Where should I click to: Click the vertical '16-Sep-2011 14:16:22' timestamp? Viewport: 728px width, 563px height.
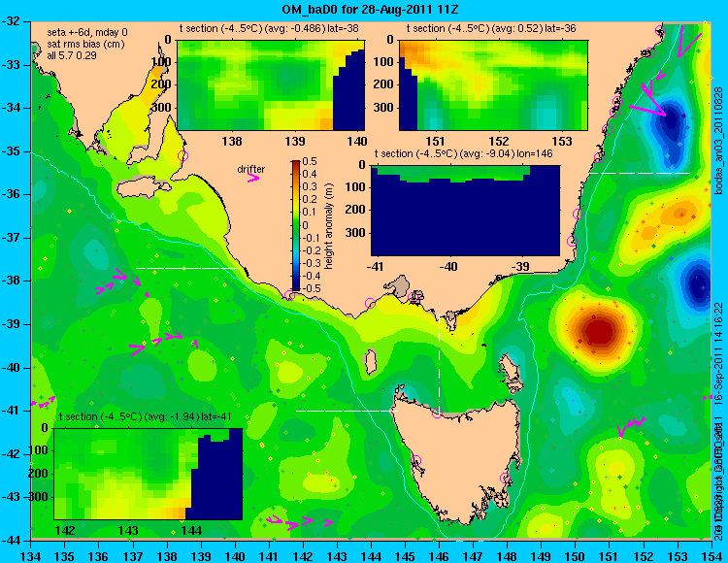719,354
